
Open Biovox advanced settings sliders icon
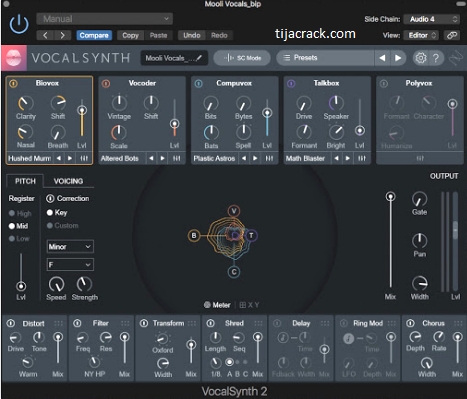coord(84,158)
